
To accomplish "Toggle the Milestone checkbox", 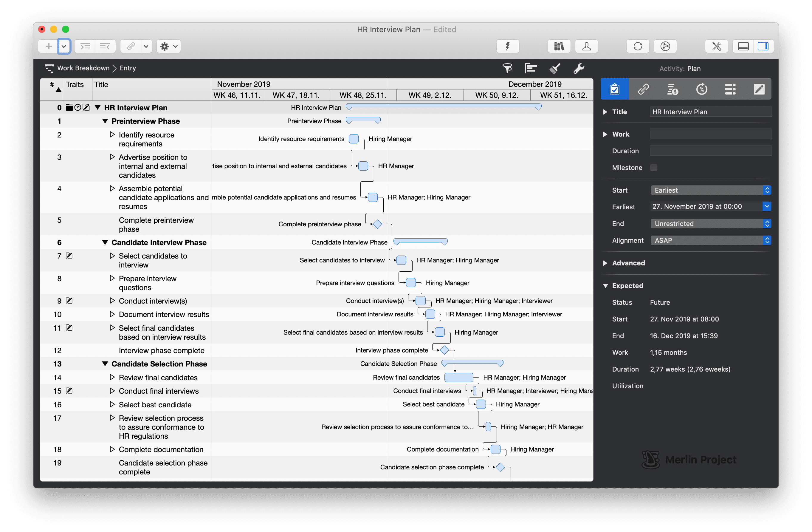I will point(654,168).
